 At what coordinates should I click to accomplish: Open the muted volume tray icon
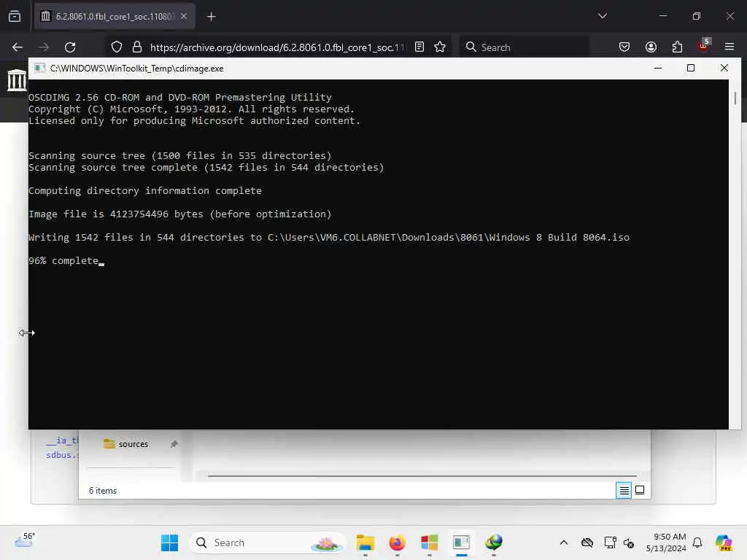(x=628, y=542)
